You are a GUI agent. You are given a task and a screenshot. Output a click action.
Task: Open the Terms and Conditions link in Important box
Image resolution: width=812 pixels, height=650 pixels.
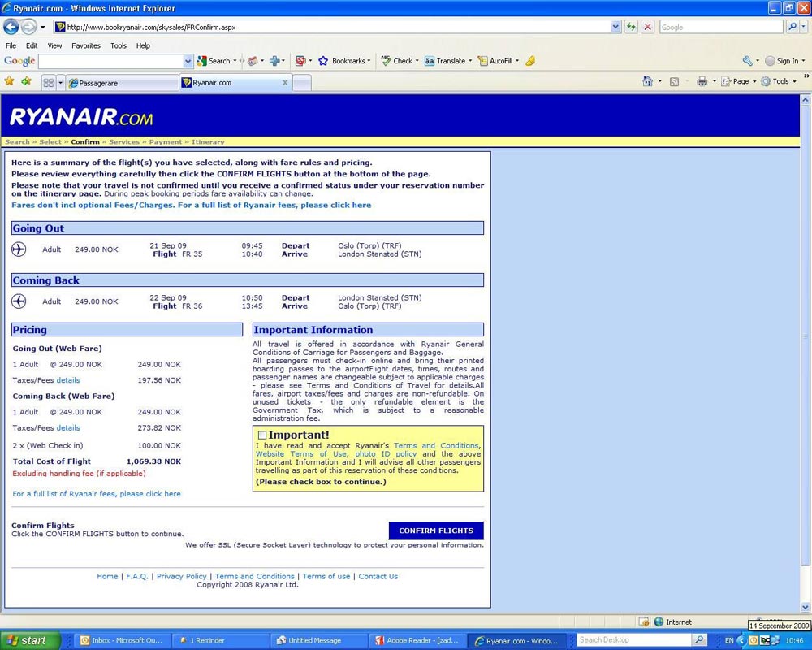pos(436,445)
